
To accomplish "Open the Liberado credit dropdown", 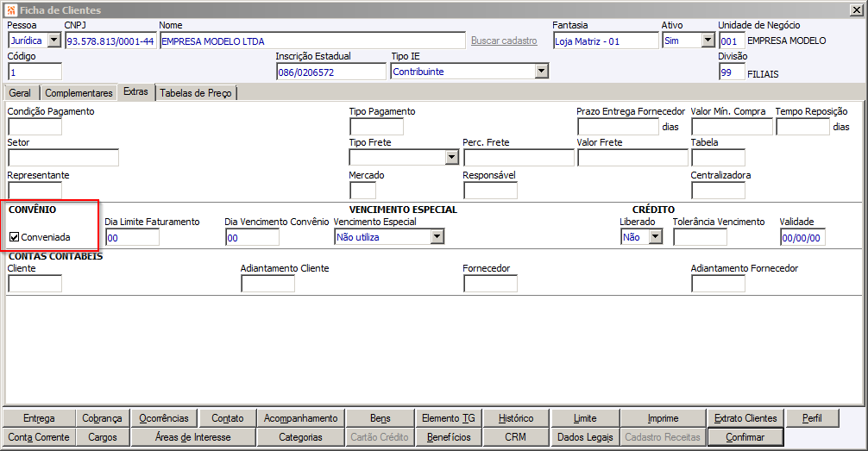I will point(656,237).
